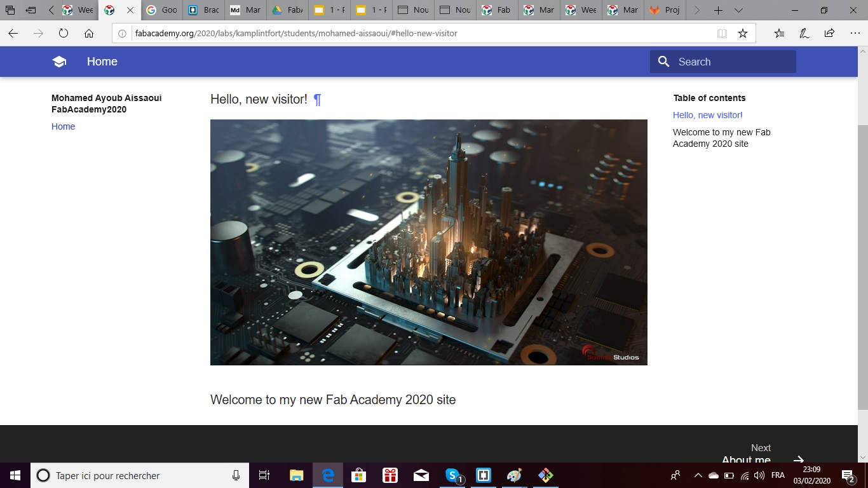Switch to the Google 'Goo' tab
This screenshot has width=868, height=488.
(161, 10)
